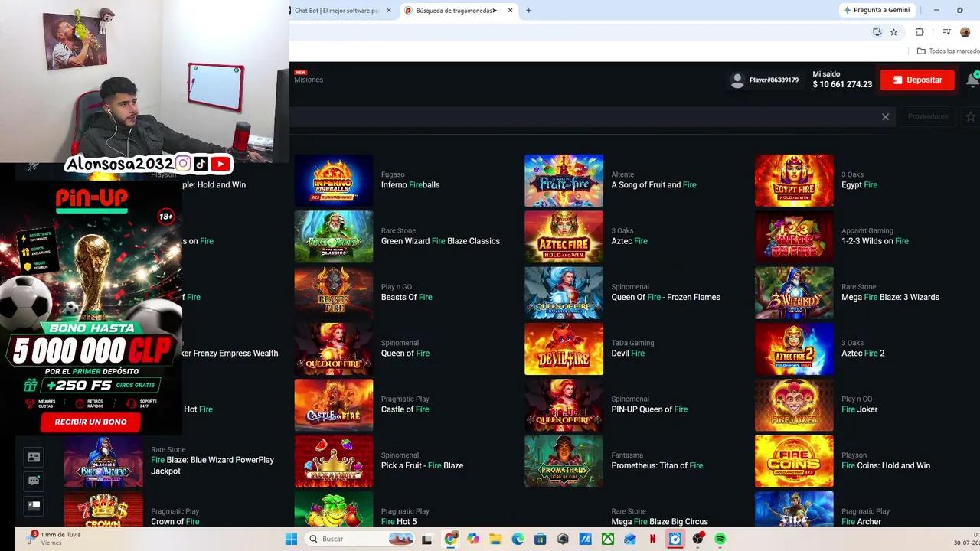Open the A Song of Fruit and Fire thumbnail
The width and height of the screenshot is (980, 551).
tap(563, 181)
